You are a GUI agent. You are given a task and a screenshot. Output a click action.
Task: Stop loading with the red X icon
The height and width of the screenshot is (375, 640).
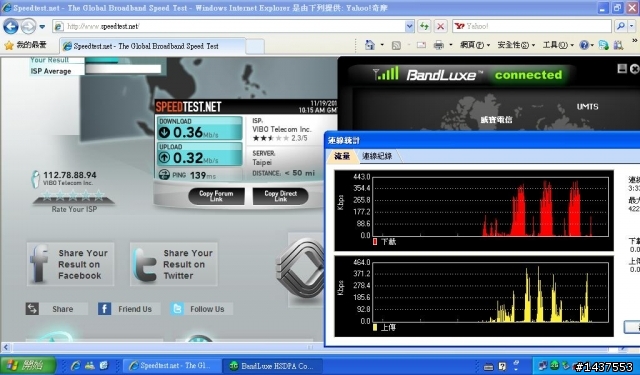tap(440, 27)
